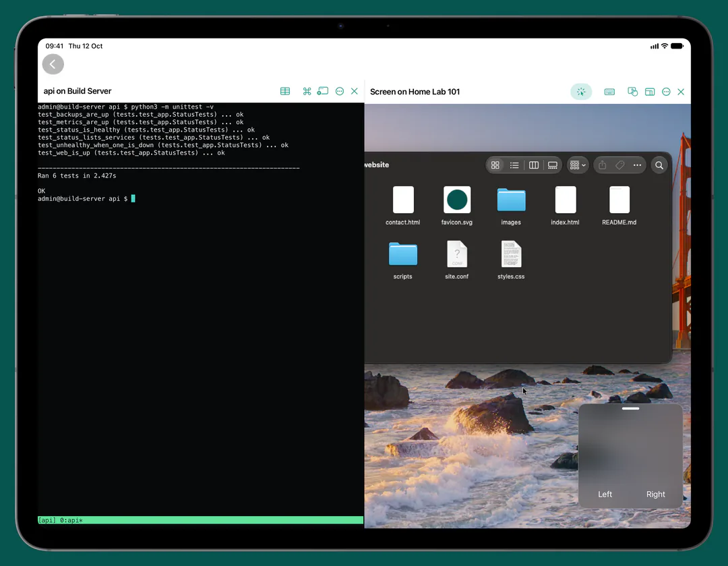Click the 'Thu 12 Oct' date in status bar
The width and height of the screenshot is (728, 566).
click(x=86, y=46)
